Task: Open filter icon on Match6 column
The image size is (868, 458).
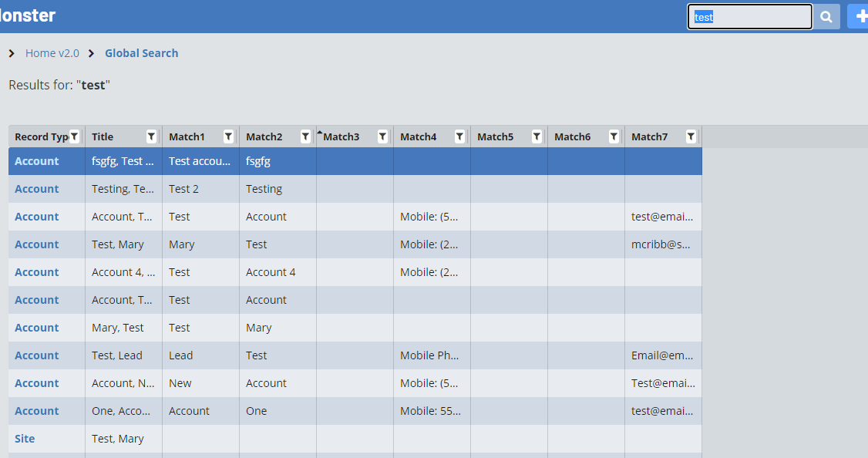Action: coord(614,136)
